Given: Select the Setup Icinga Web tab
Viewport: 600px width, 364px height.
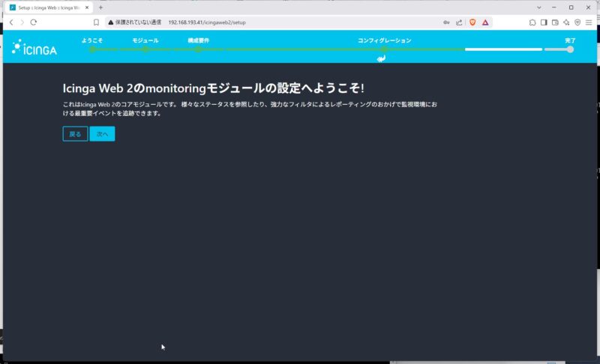Looking at the screenshot, I should 49,7.
